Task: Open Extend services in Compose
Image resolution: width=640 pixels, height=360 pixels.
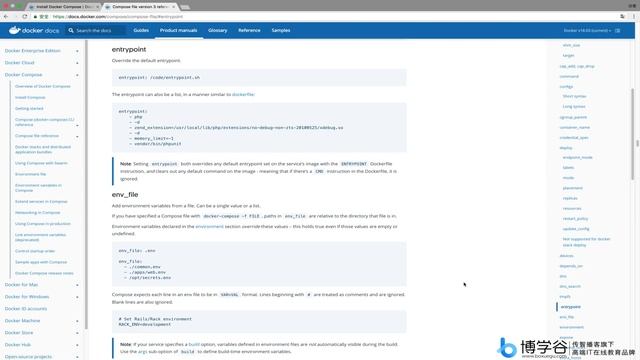Action: click(x=41, y=202)
